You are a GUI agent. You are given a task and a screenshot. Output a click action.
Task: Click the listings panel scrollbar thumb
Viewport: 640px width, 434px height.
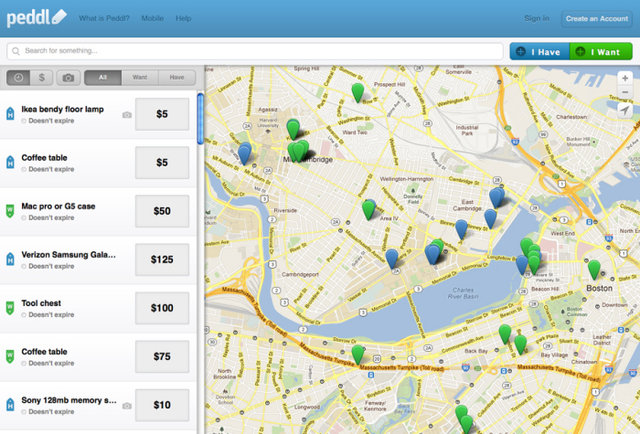200,119
